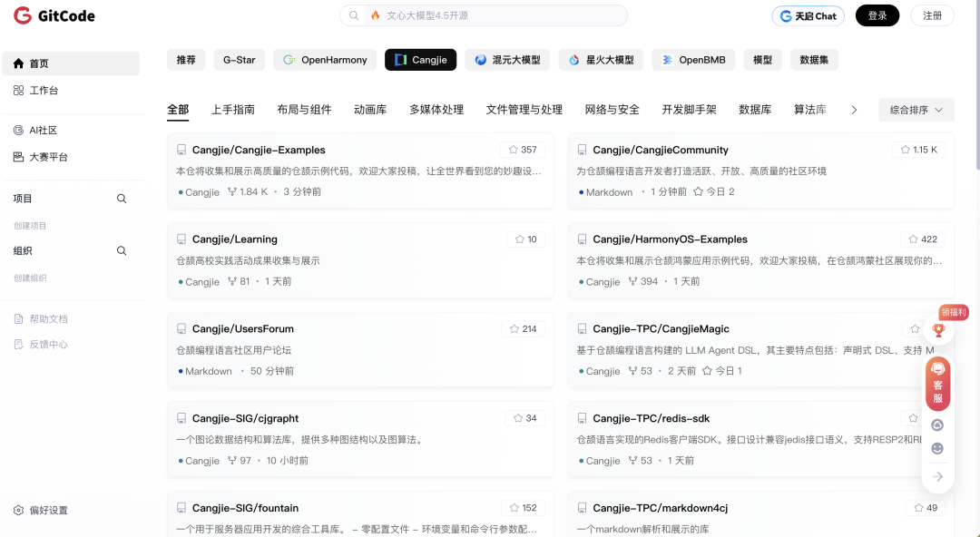Open the AI社区 icon in sidebar
The height and width of the screenshot is (537, 980).
tap(18, 130)
